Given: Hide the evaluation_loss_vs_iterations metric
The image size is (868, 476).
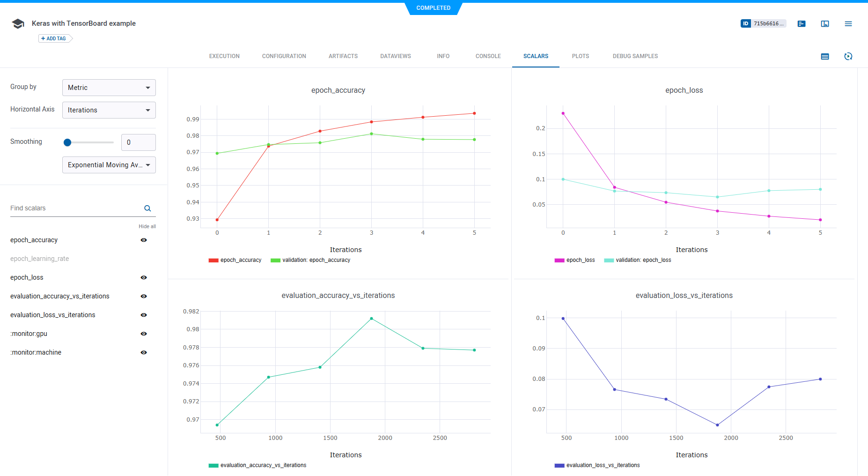Looking at the screenshot, I should click(144, 315).
